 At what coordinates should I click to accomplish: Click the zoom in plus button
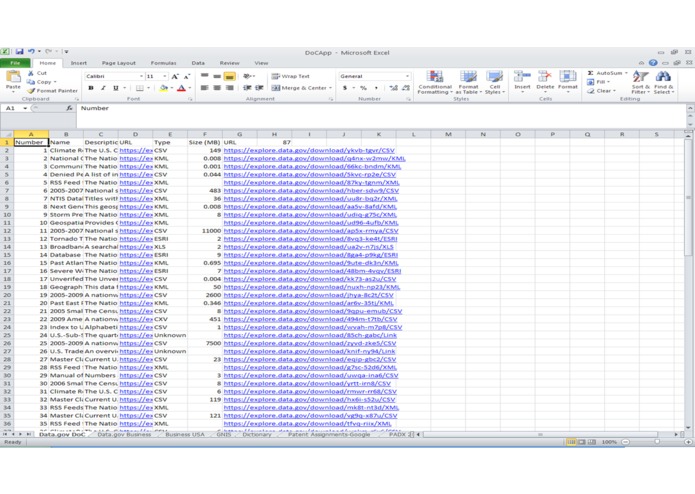coord(688,442)
